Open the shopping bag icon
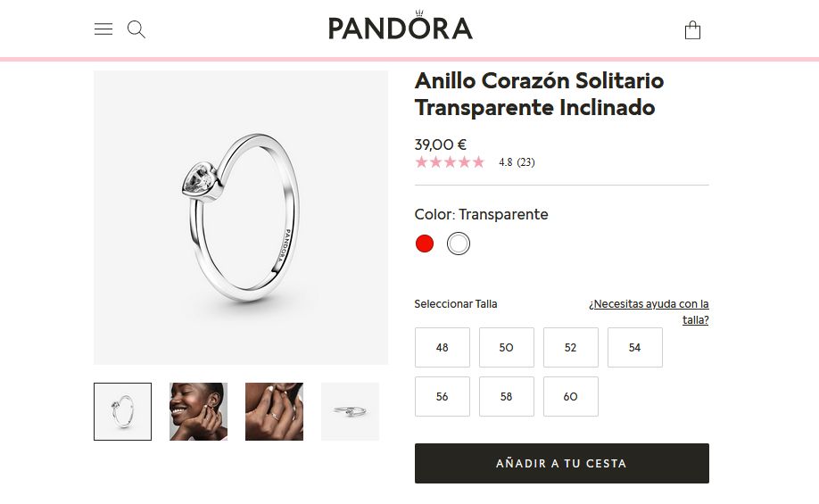The image size is (819, 504). point(692,29)
